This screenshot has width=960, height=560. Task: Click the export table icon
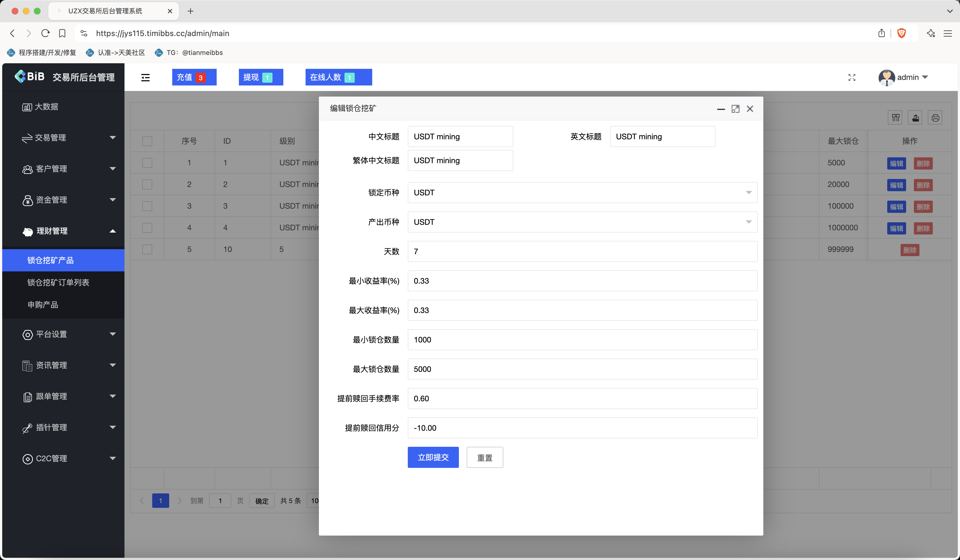point(916,118)
